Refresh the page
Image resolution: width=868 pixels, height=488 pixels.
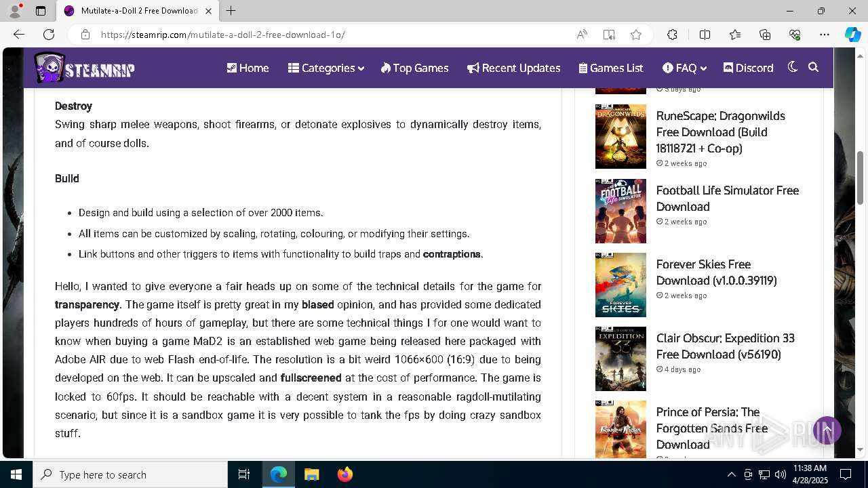tap(49, 35)
